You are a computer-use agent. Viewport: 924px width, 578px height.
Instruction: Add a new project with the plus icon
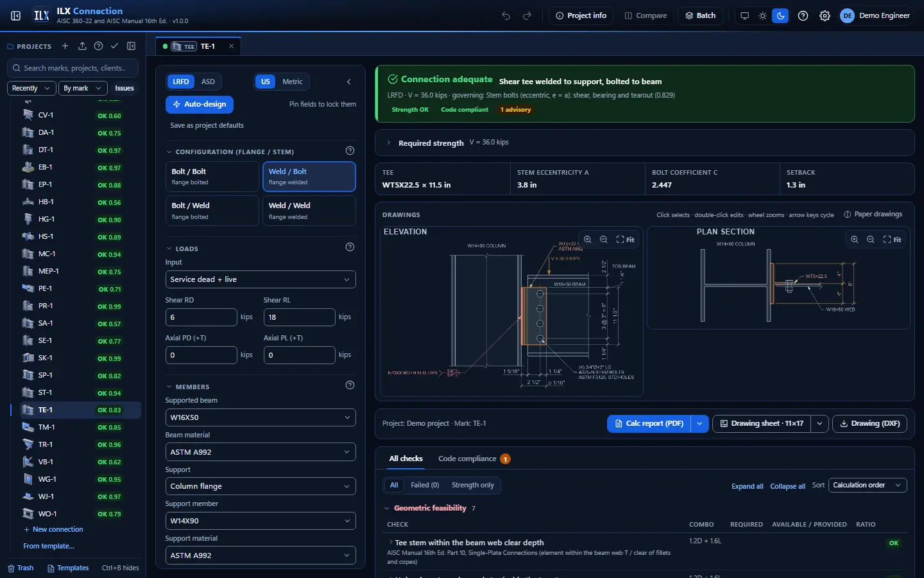click(65, 46)
